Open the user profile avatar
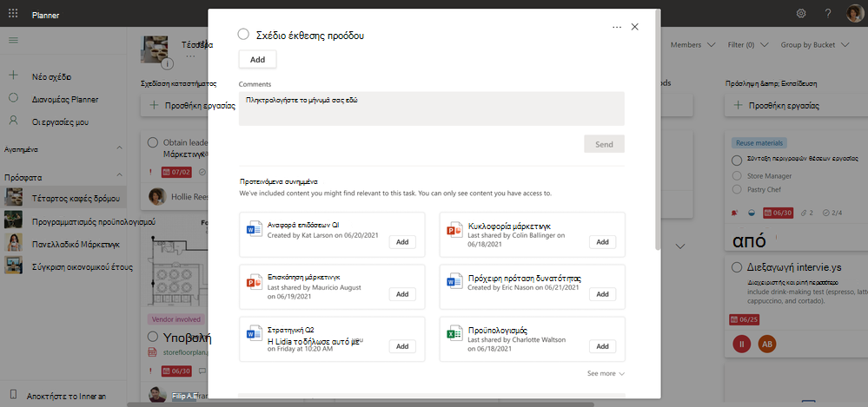The height and width of the screenshot is (407, 868). 855,13
